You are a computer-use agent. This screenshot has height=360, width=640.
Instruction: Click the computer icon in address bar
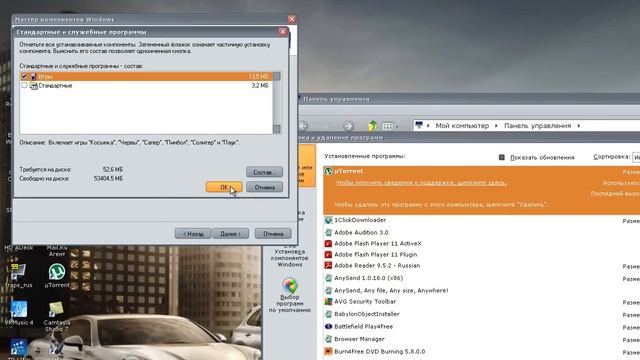coord(418,125)
